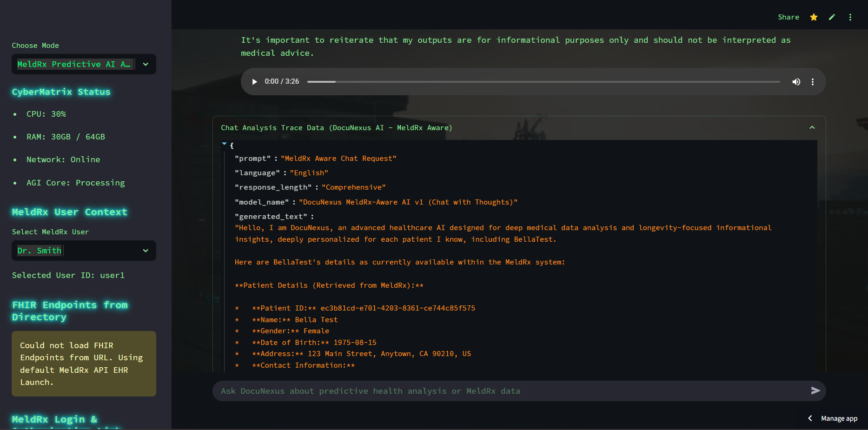Open audio player more options menu

813,82
